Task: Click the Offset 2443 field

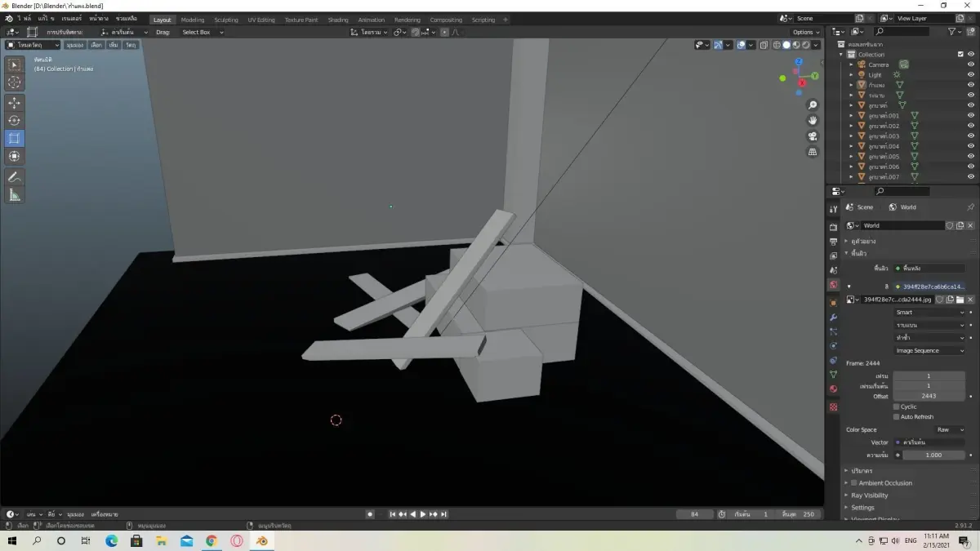Action: click(929, 396)
